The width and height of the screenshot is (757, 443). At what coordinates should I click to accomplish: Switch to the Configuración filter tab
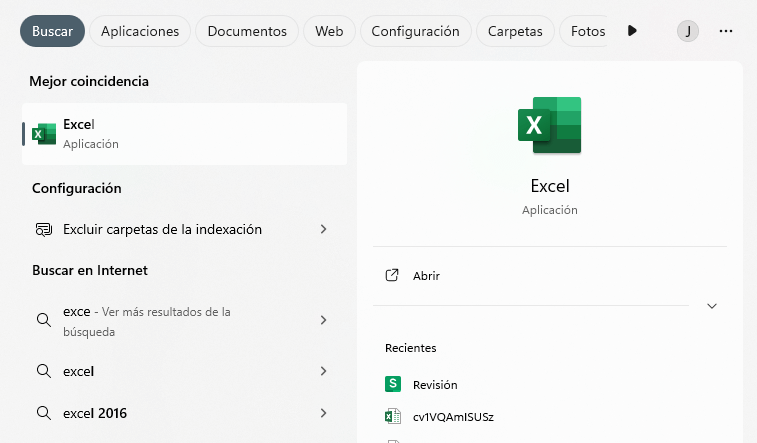pyautogui.click(x=415, y=31)
